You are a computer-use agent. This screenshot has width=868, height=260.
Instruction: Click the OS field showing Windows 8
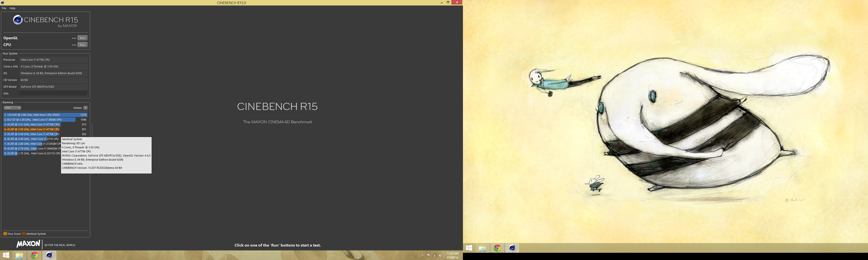(x=54, y=73)
